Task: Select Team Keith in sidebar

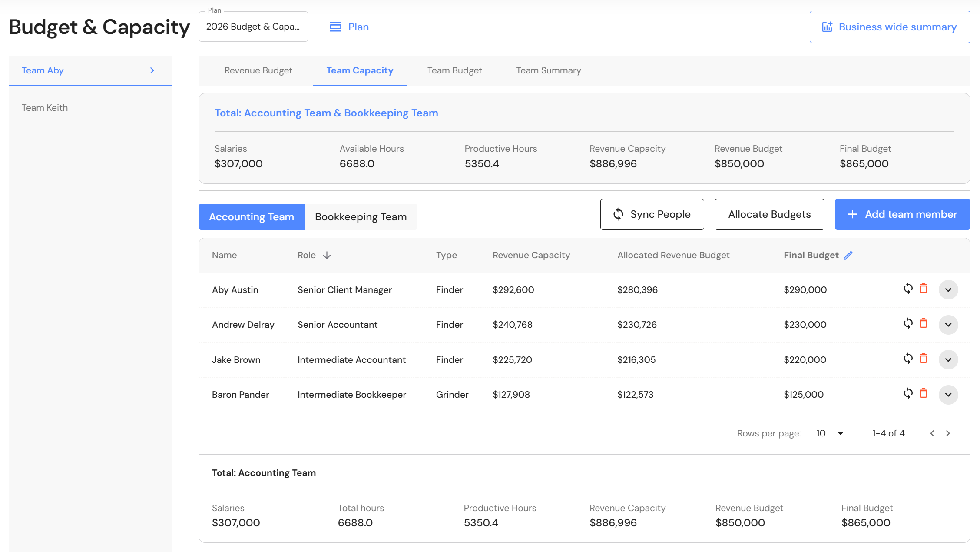Action: [x=45, y=108]
